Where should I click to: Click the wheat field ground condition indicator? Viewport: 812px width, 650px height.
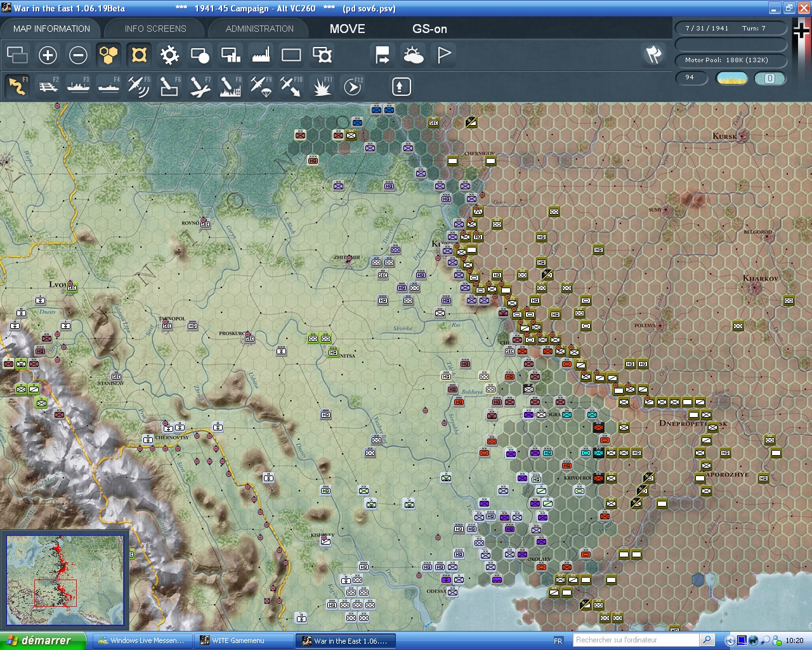coord(732,78)
